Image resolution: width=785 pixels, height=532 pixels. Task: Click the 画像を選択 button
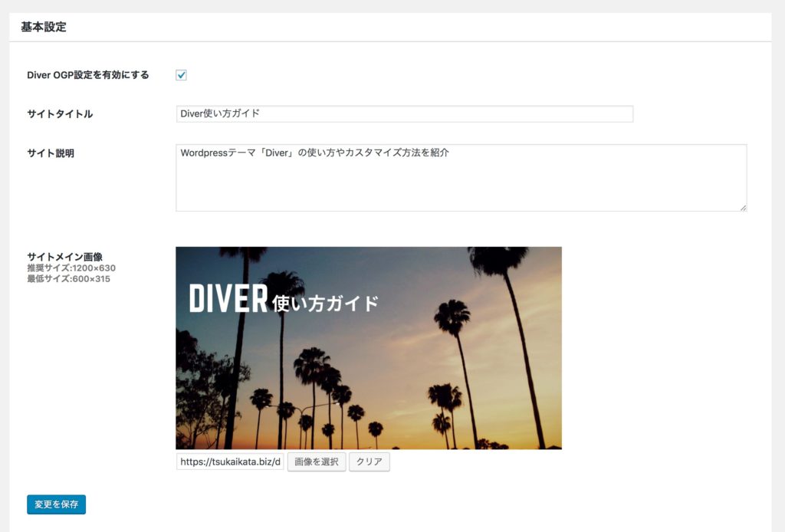click(317, 461)
